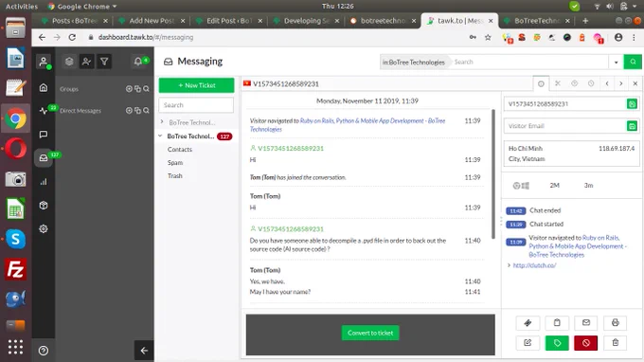Screen dimensions: 644x362
Task: Open the Trash folder
Action: pyautogui.click(x=174, y=175)
